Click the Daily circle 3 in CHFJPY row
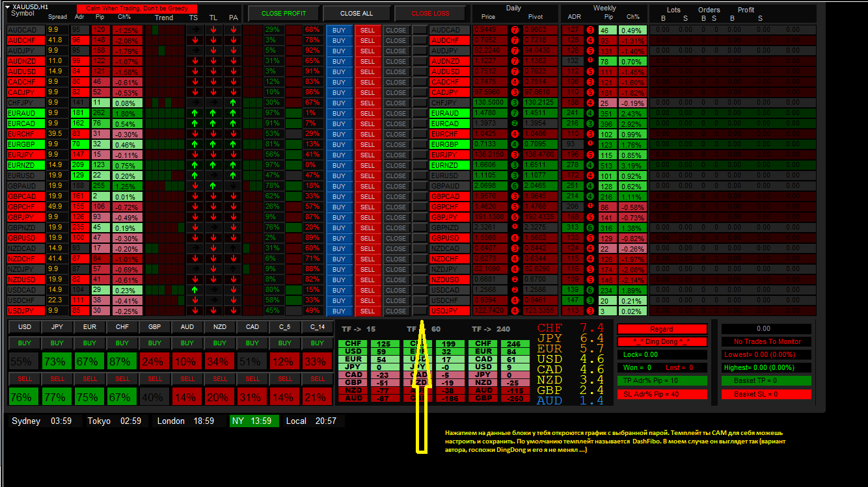 [515, 103]
